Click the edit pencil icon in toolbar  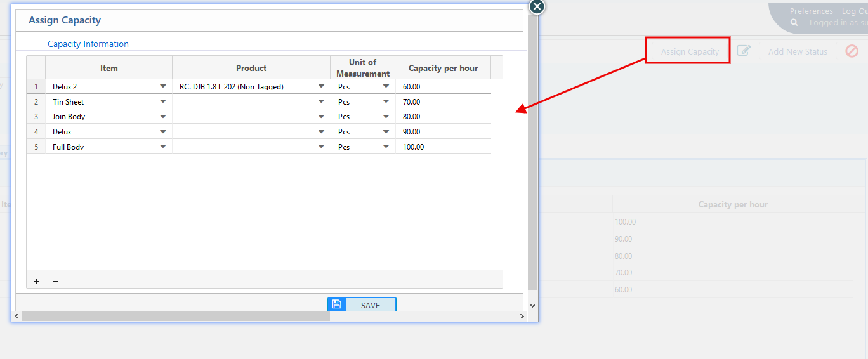pyautogui.click(x=744, y=51)
